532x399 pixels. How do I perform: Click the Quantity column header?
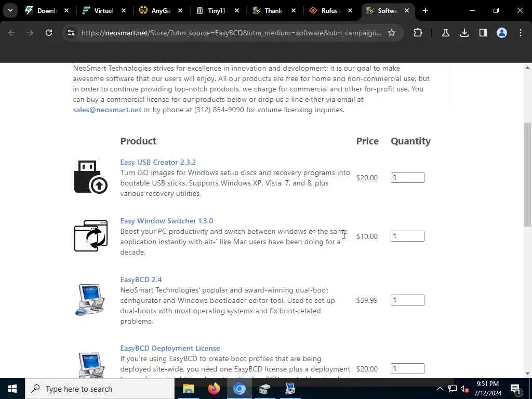click(x=410, y=141)
